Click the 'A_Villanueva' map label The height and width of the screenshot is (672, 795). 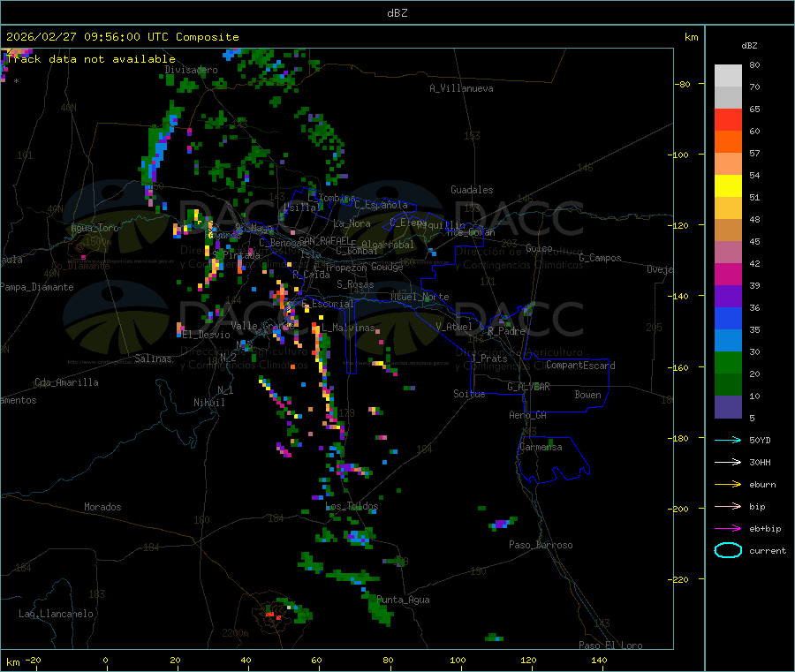pyautogui.click(x=461, y=88)
